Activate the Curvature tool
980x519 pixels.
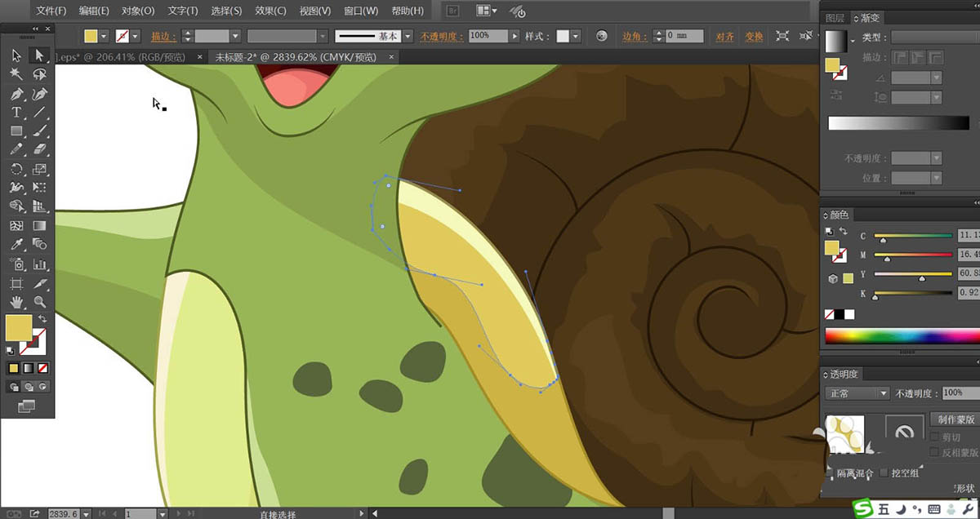coord(38,94)
